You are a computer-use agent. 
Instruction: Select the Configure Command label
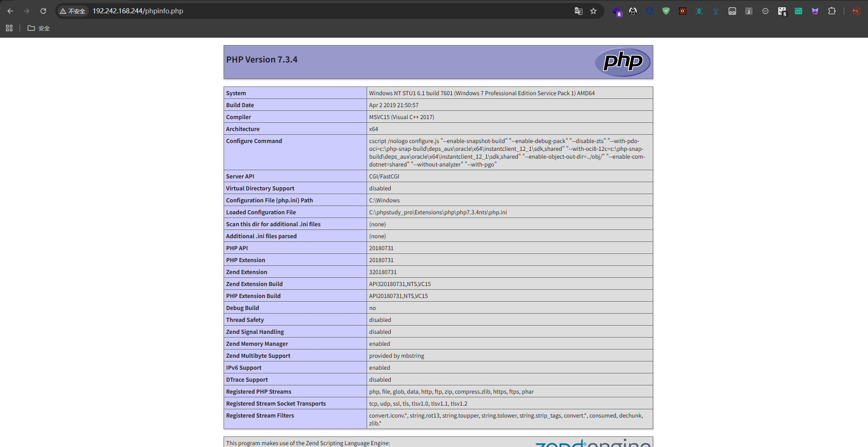pyautogui.click(x=254, y=141)
